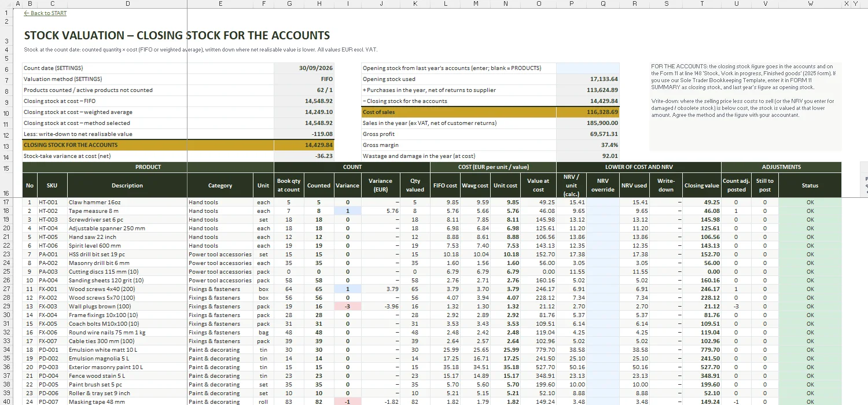This screenshot has height=405, width=868.
Task: Select SKU cell PD-007
Action: (52, 402)
